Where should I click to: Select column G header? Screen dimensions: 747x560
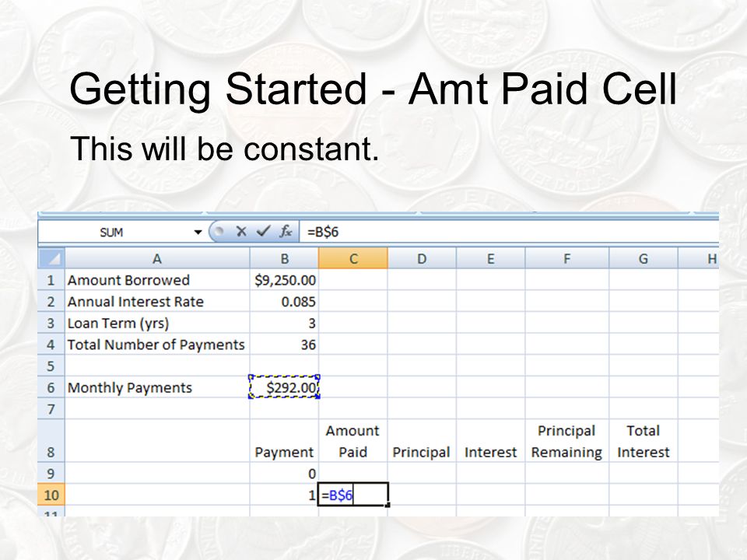(644, 258)
